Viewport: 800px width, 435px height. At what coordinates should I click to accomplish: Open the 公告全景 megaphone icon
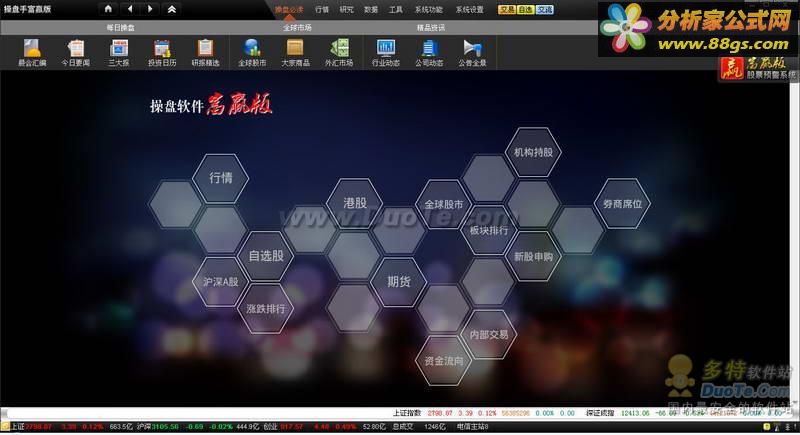pyautogui.click(x=472, y=53)
